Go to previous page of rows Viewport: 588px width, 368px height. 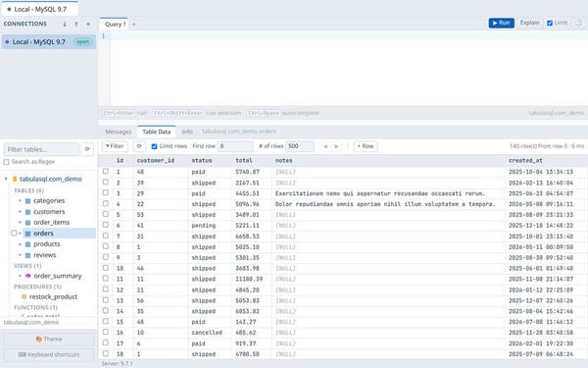click(x=325, y=146)
